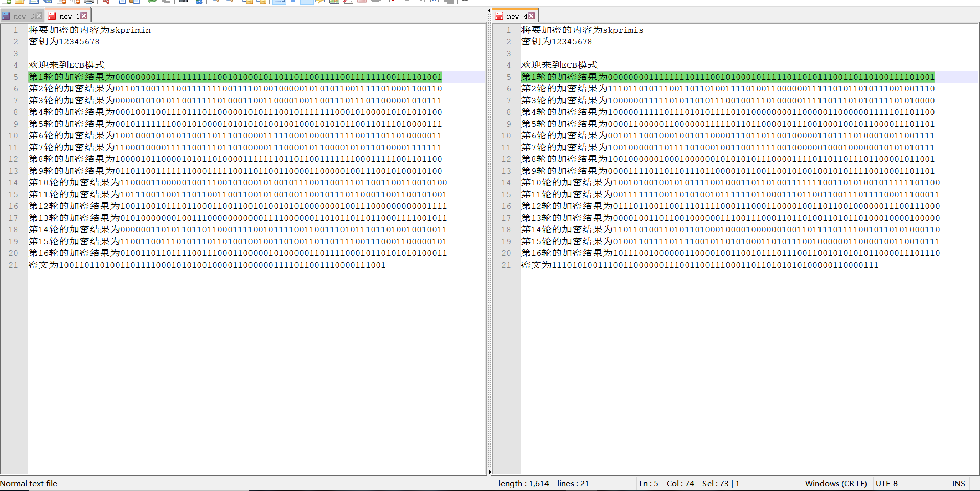This screenshot has height=491, width=980.
Task: Click the '第12轮的加密结果' line in left pane
Action: coord(238,206)
